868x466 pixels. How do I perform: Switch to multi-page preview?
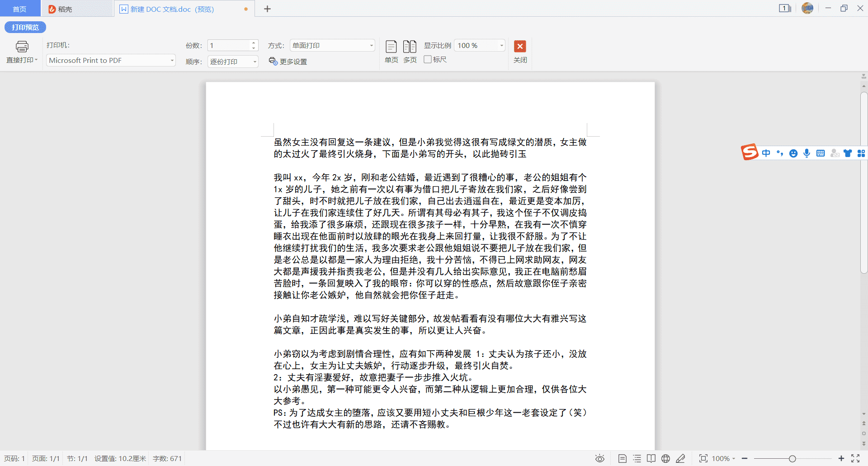point(410,47)
